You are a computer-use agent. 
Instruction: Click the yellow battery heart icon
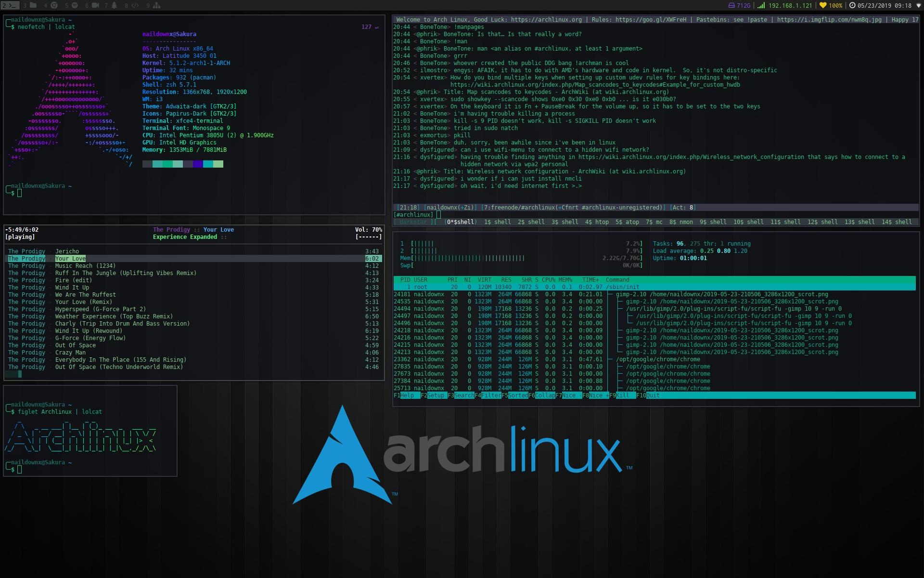click(823, 5)
